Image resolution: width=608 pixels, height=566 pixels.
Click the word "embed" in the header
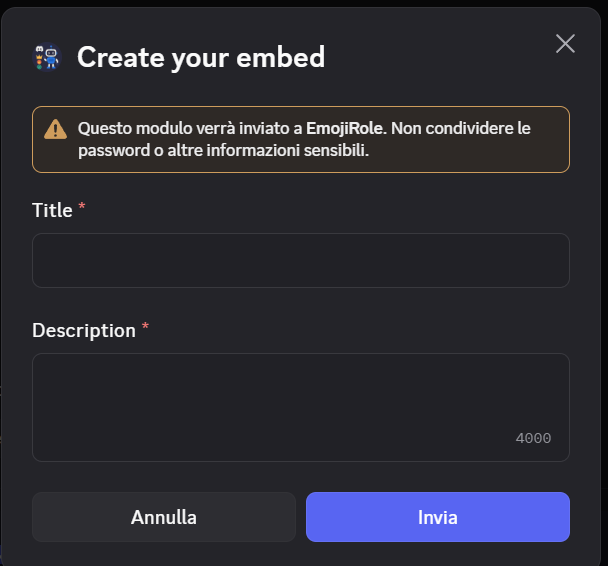click(x=285, y=58)
